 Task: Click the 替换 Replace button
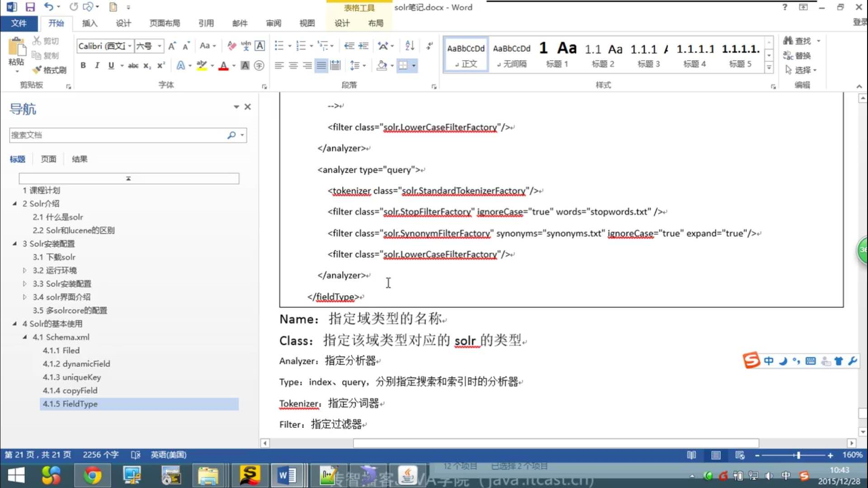(797, 56)
